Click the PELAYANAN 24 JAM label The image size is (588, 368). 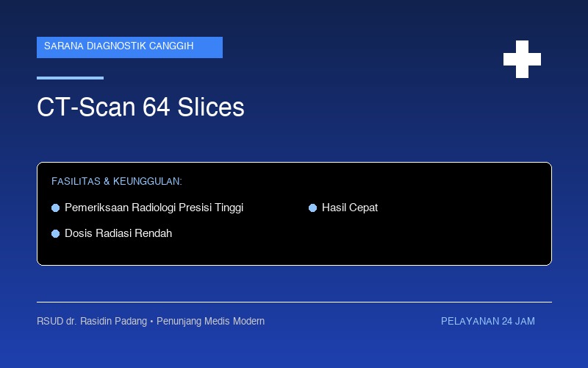[x=488, y=322]
